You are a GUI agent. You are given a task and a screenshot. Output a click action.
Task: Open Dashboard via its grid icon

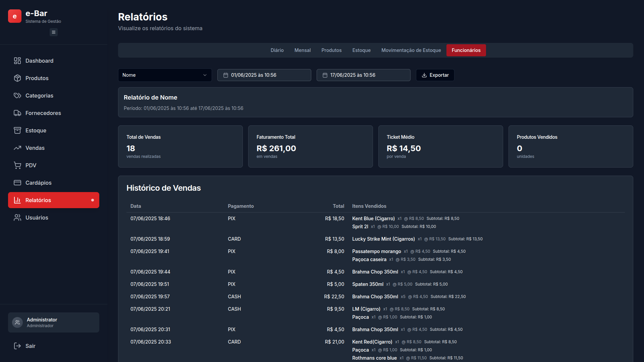pos(17,61)
